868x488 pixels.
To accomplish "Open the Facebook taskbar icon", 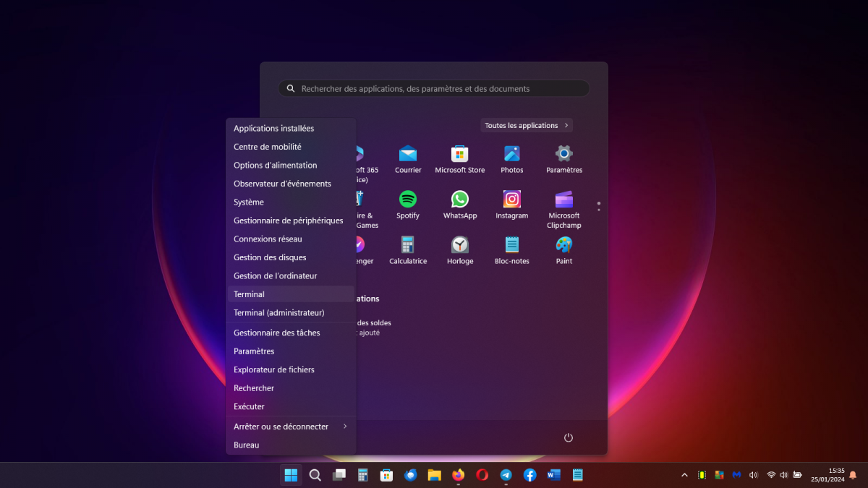I will pyautogui.click(x=530, y=475).
